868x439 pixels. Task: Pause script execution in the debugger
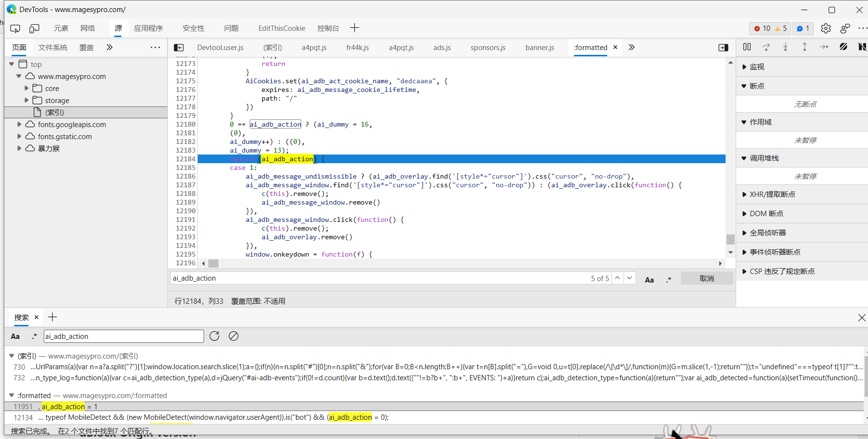pyautogui.click(x=747, y=47)
